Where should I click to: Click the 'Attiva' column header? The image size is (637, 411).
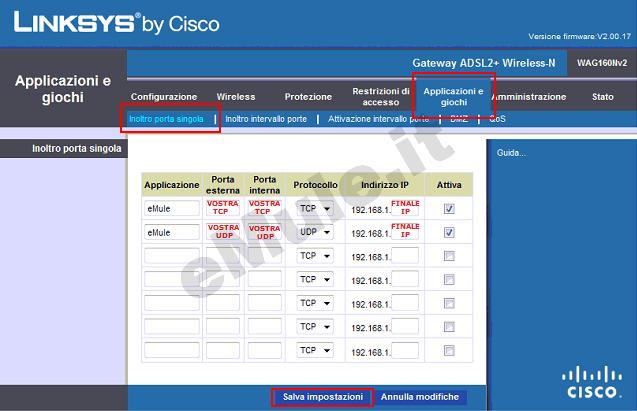pyautogui.click(x=449, y=185)
